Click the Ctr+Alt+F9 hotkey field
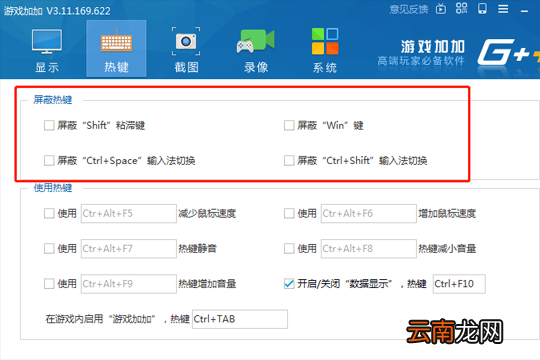540x360 pixels. [129, 284]
